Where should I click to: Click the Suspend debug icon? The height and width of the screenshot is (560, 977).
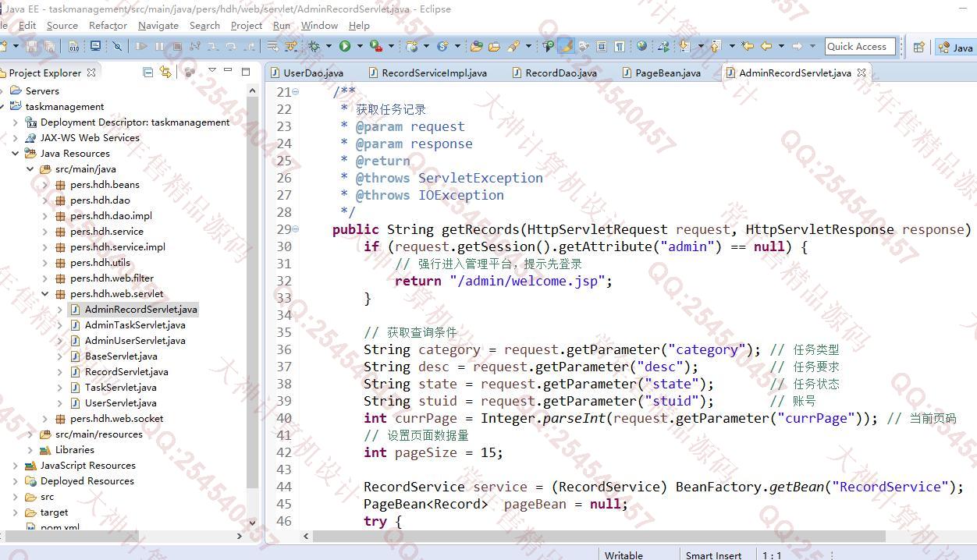[x=159, y=47]
